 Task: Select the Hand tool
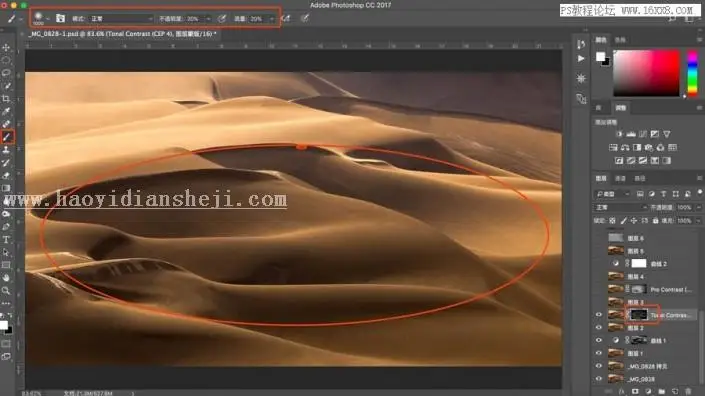(x=6, y=278)
